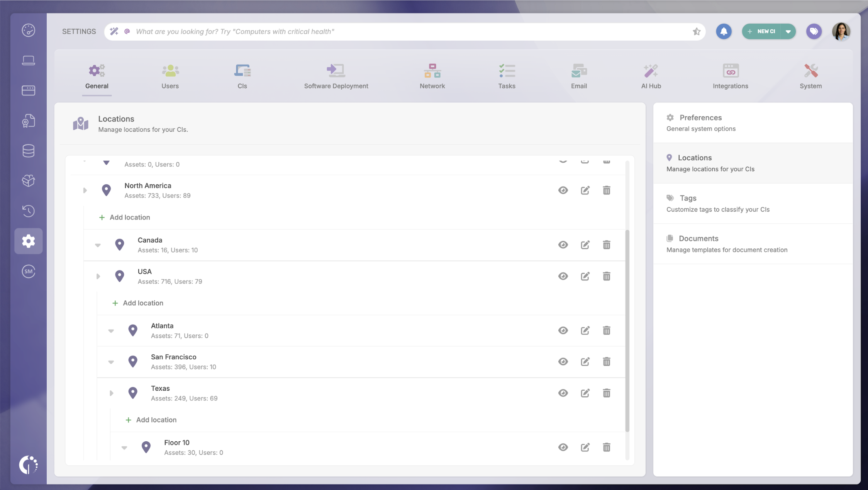Open the tag manager purple tags icon
868x490 pixels.
pyautogui.click(x=814, y=31)
